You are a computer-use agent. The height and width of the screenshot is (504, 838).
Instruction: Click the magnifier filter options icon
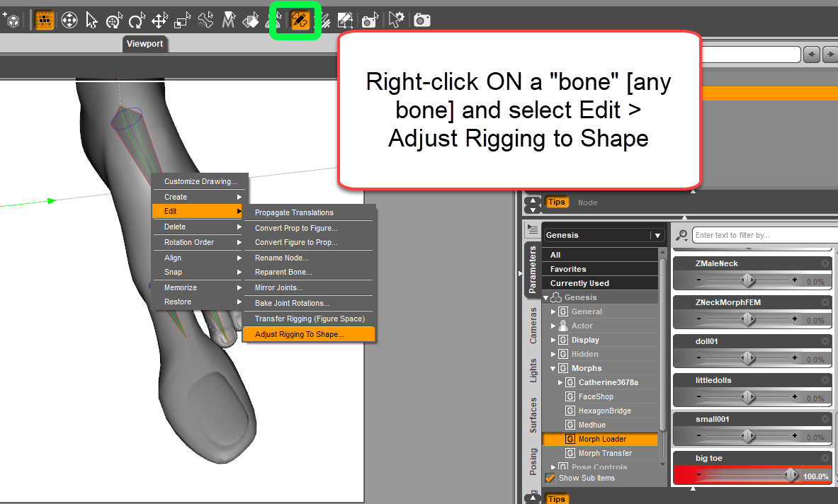[681, 235]
